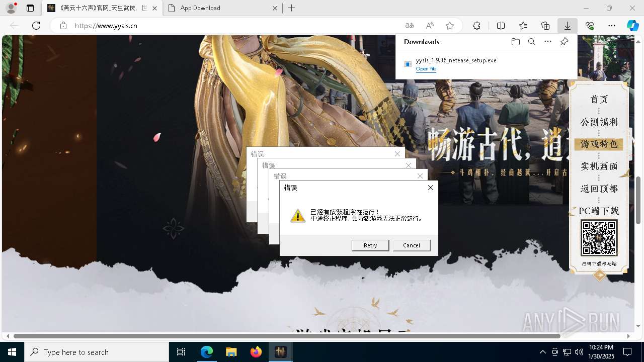Close the 燕云十六声 tab
644x362 pixels.
(x=154, y=8)
